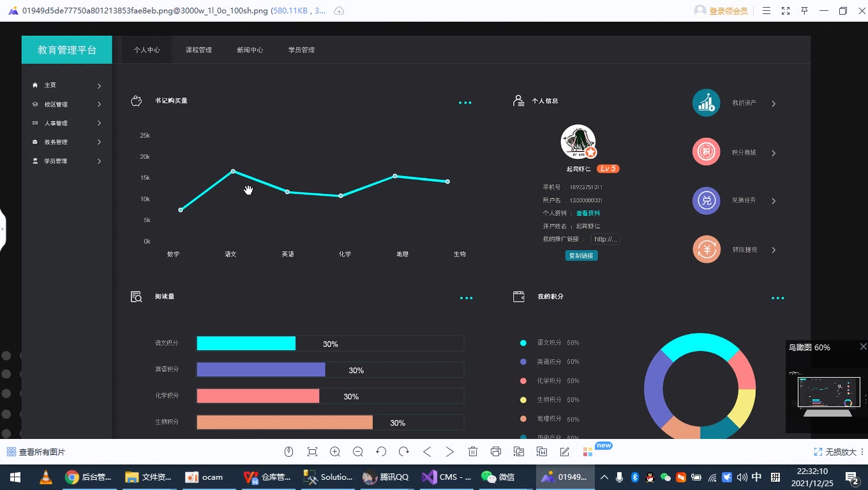Screen dimensions: 868x490
Task: Open the 查看资料 link
Action: pos(588,213)
